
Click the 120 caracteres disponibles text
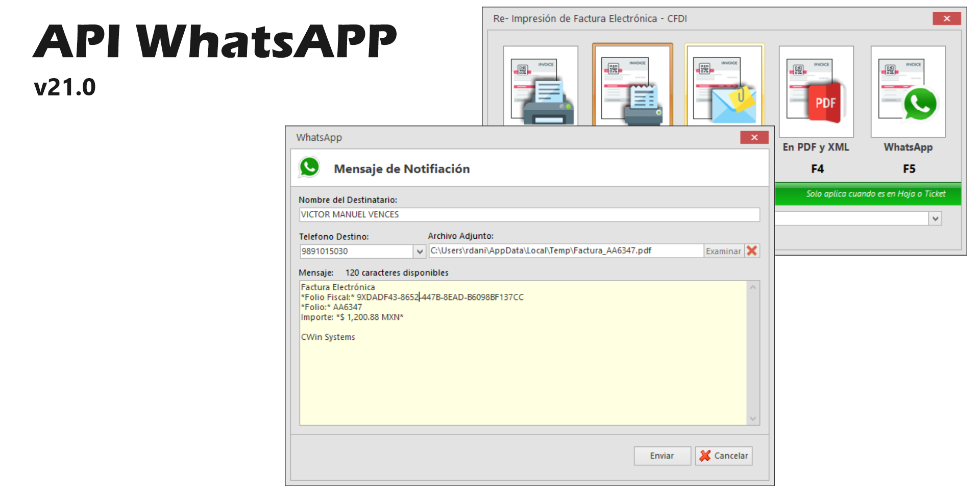click(x=397, y=272)
